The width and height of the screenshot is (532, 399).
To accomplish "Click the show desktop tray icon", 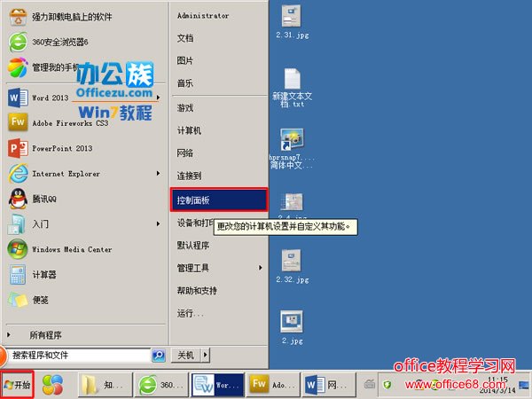I will tap(524, 385).
